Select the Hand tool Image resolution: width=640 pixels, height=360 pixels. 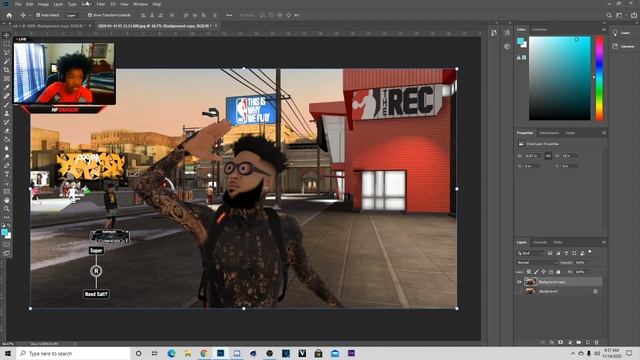[7, 200]
